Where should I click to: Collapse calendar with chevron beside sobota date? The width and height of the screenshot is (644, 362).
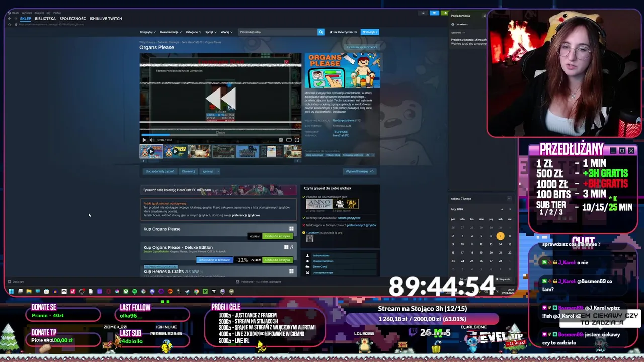click(509, 199)
